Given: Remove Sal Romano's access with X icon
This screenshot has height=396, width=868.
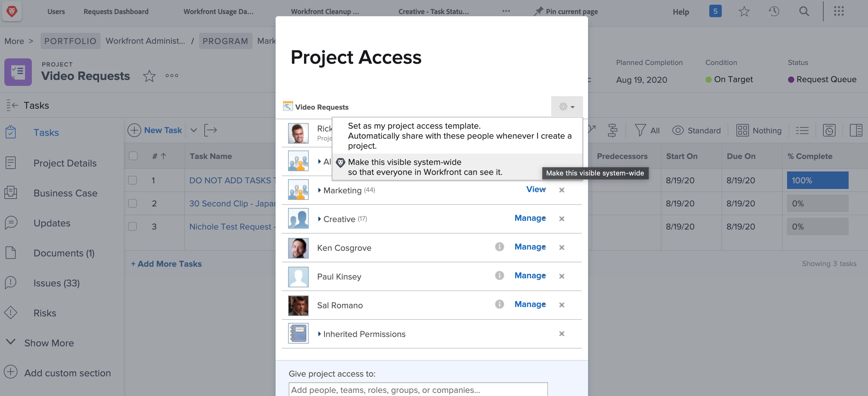Looking at the screenshot, I should (561, 305).
